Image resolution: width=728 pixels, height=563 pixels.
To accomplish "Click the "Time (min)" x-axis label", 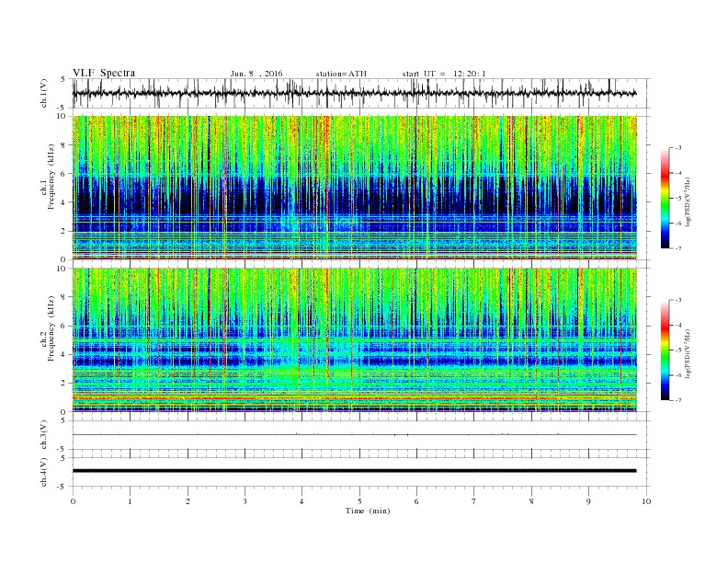I will pos(368,511).
